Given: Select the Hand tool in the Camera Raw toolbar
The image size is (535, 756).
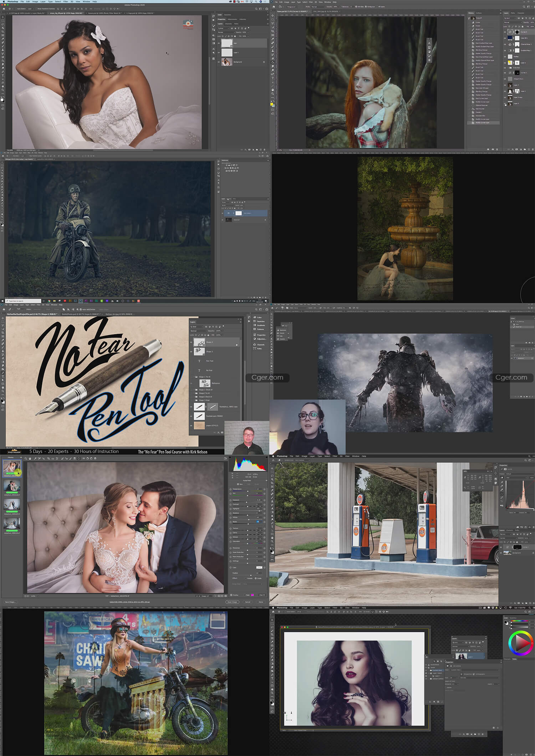Looking at the screenshot, I should (30, 458).
